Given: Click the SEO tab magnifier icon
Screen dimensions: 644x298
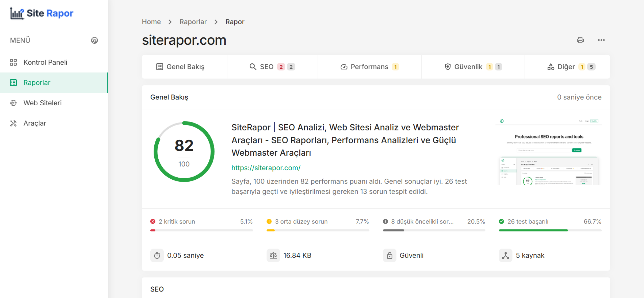Looking at the screenshot, I should (253, 67).
